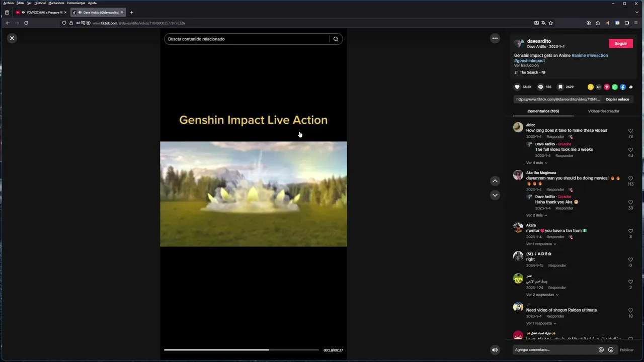Click Responder under the 'right' comment
Image resolution: width=644 pixels, height=362 pixels.
click(557, 265)
